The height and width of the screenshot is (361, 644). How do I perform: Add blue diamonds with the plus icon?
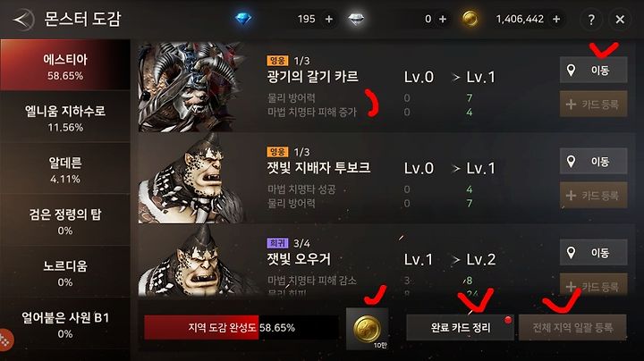click(329, 19)
